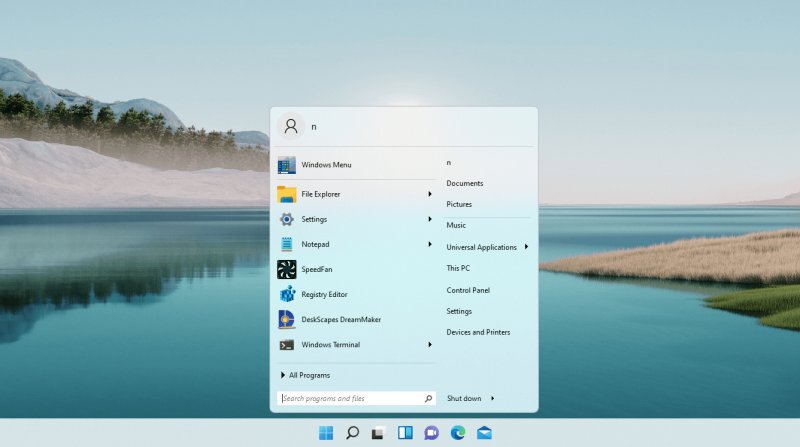800x447 pixels.
Task: Click the 'SpeedFan' label
Action: tap(316, 269)
